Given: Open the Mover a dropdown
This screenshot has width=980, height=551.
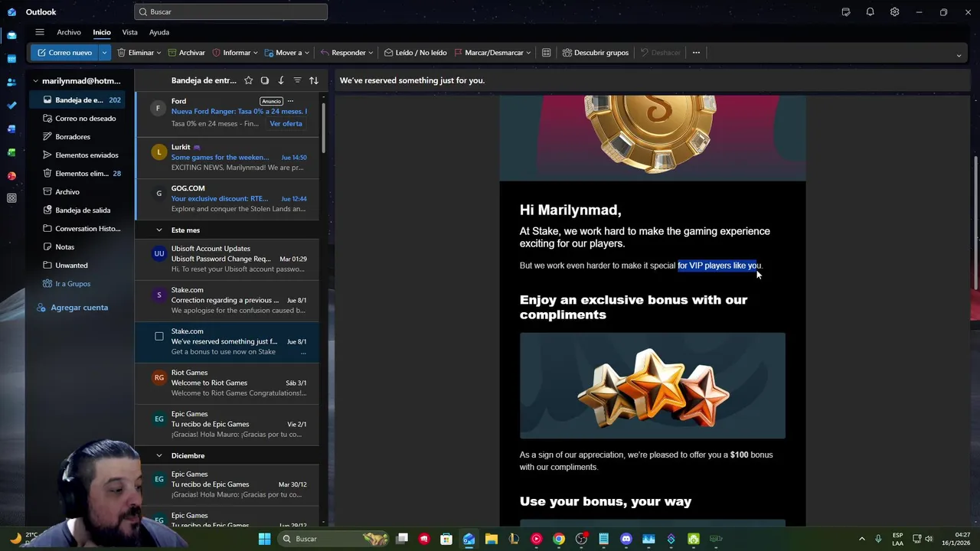Looking at the screenshot, I should tap(286, 53).
